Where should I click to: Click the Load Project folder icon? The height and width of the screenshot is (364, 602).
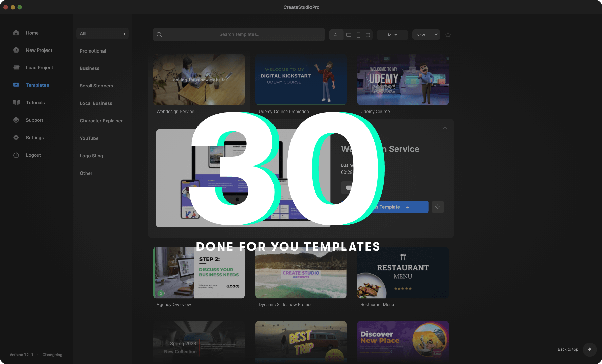[x=16, y=68]
